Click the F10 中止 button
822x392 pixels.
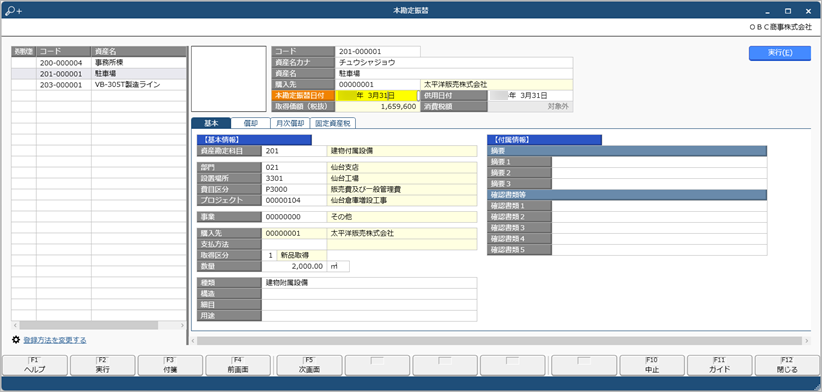click(652, 365)
